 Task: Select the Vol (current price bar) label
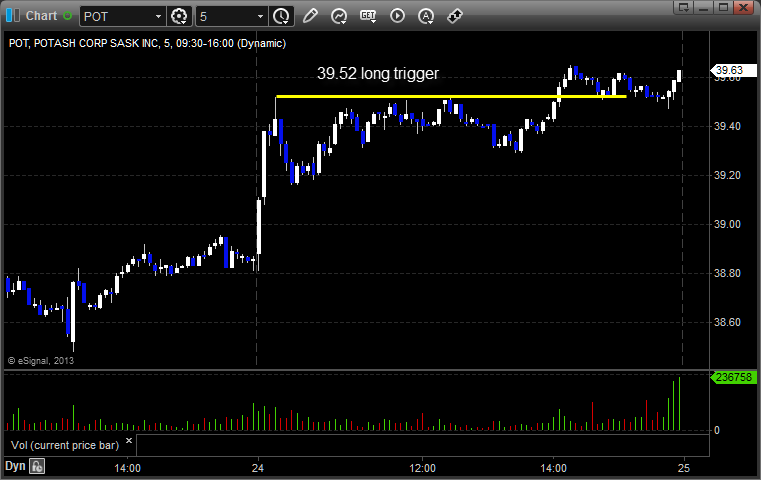(x=65, y=445)
